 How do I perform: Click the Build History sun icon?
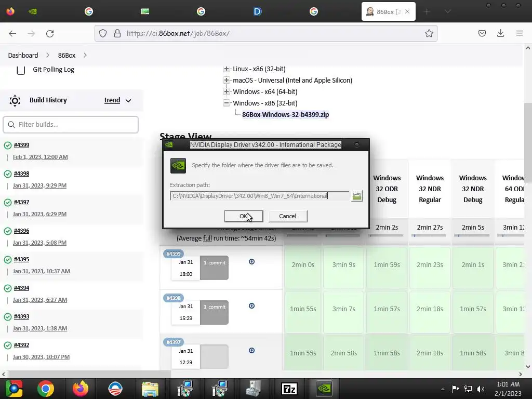point(15,100)
